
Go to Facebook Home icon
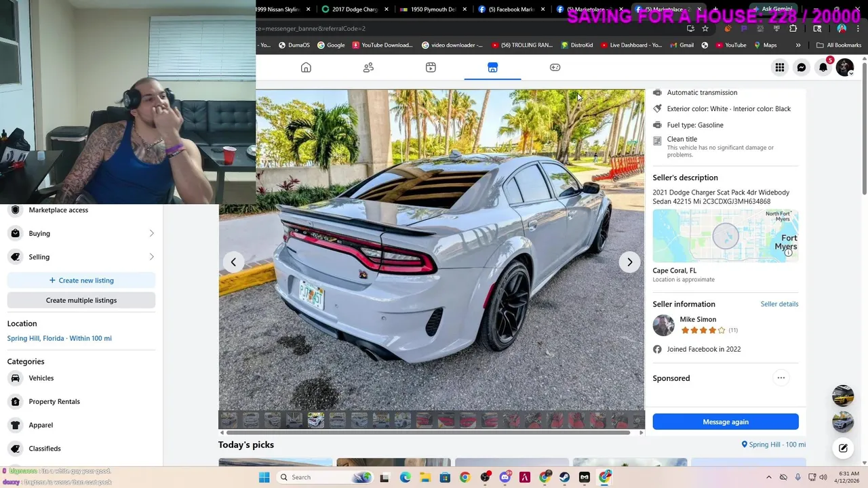[x=306, y=67]
